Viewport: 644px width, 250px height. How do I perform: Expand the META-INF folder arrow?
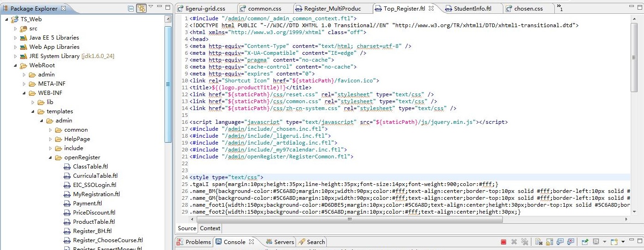24,84
